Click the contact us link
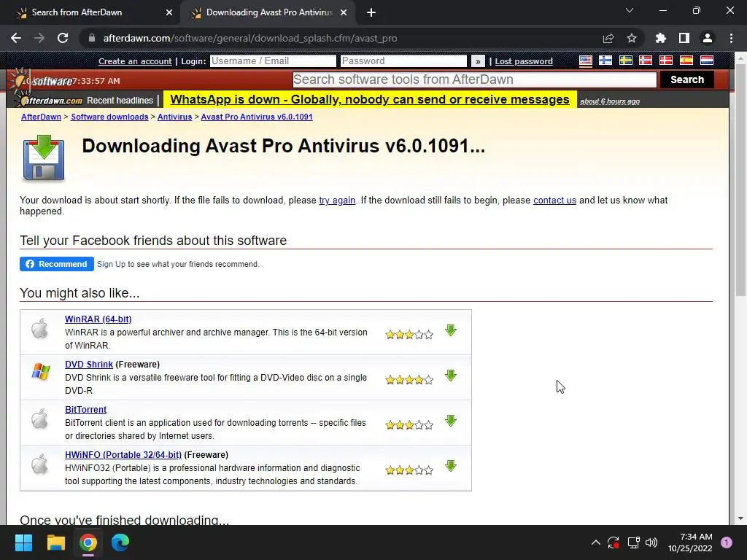Screen dimensions: 747x560 pos(554,200)
